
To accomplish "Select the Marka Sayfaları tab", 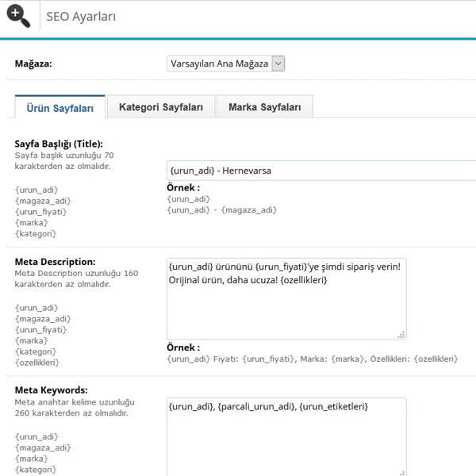I will pos(265,107).
